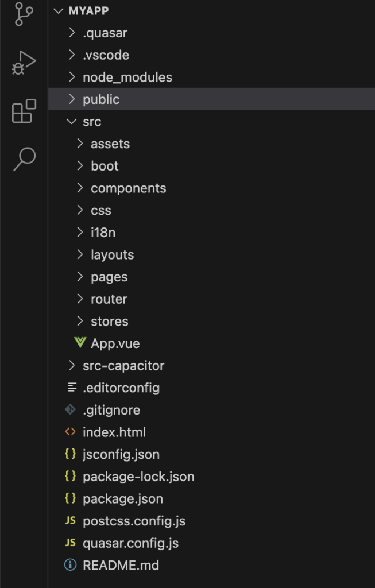375x588 pixels.
Task: Open the postcss.config.js file
Action: (x=134, y=521)
